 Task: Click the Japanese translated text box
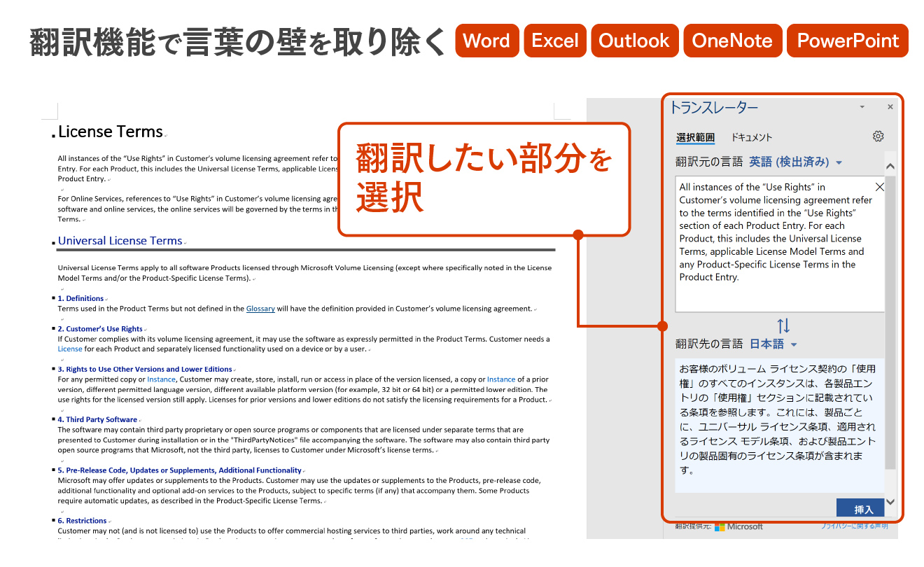780,425
